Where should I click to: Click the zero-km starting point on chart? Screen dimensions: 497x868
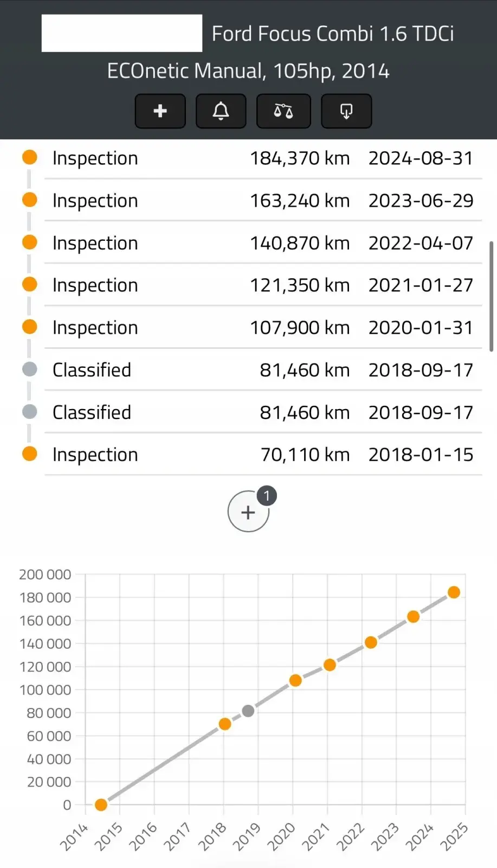coord(101,805)
